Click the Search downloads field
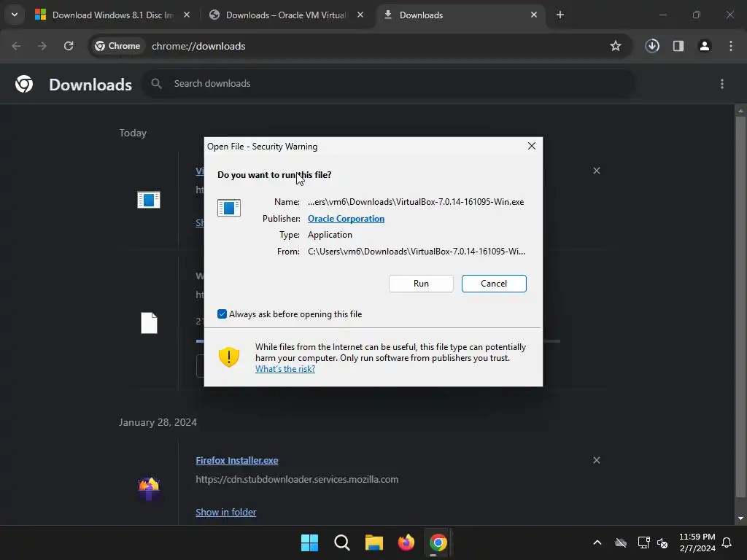This screenshot has height=560, width=747. [388, 83]
